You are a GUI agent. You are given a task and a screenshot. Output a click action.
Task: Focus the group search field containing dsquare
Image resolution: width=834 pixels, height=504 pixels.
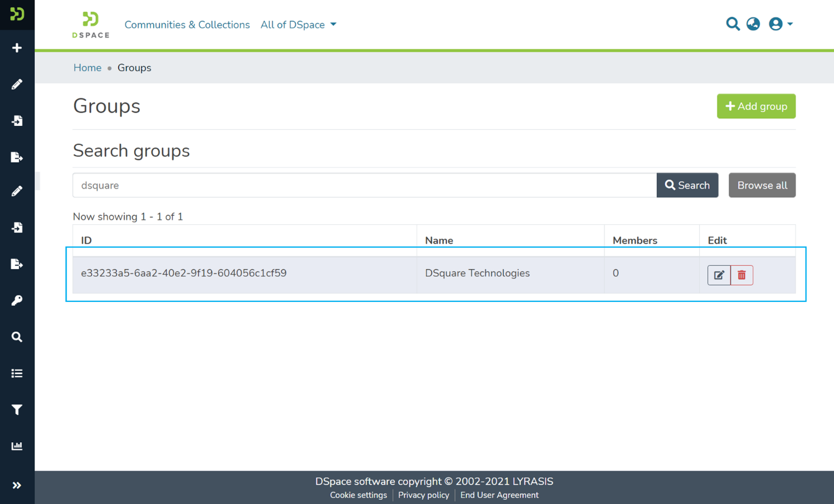pos(364,185)
